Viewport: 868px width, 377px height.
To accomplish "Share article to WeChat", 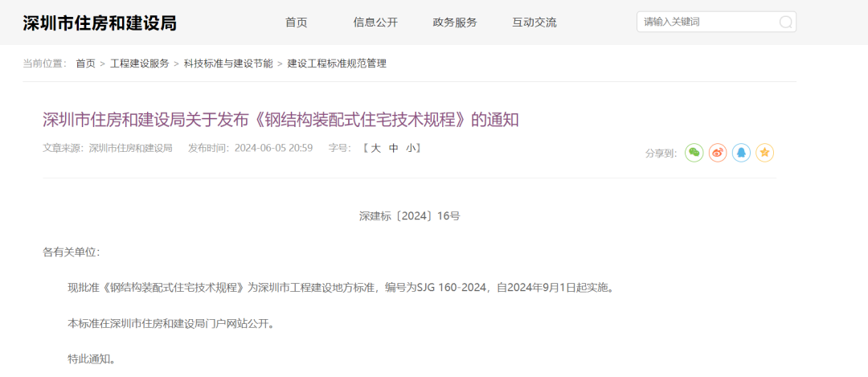I will [x=694, y=153].
